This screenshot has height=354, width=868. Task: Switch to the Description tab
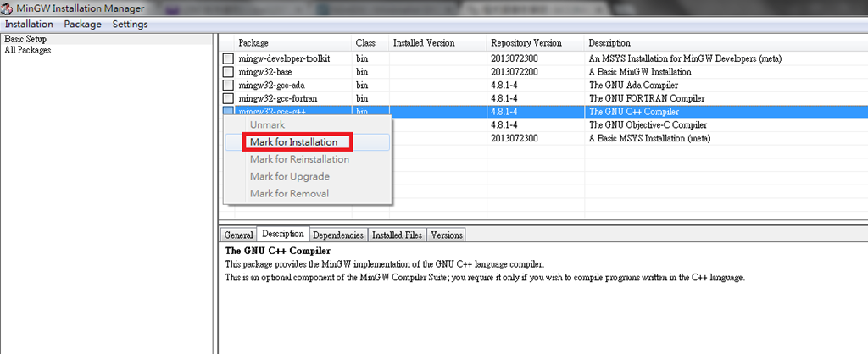[283, 234]
